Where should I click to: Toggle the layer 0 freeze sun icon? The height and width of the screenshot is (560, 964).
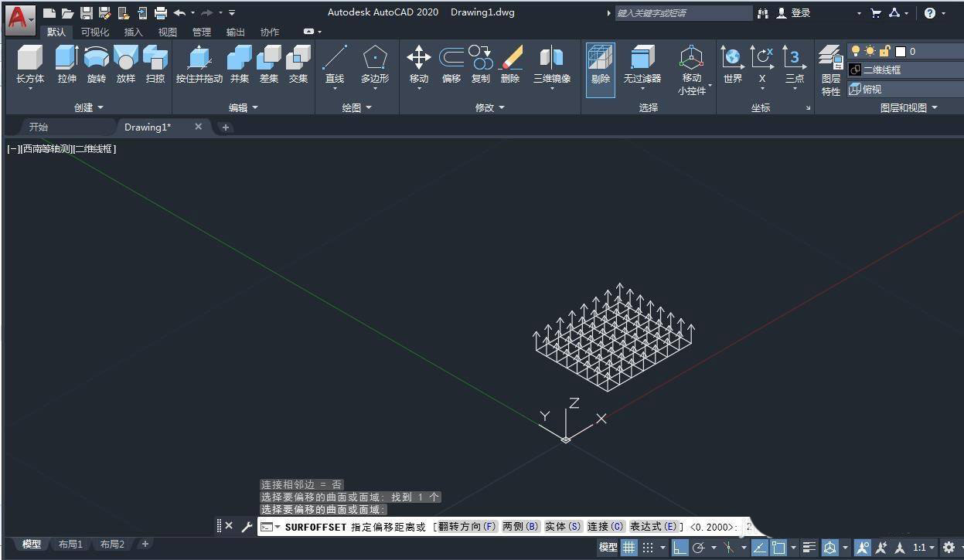coord(870,51)
